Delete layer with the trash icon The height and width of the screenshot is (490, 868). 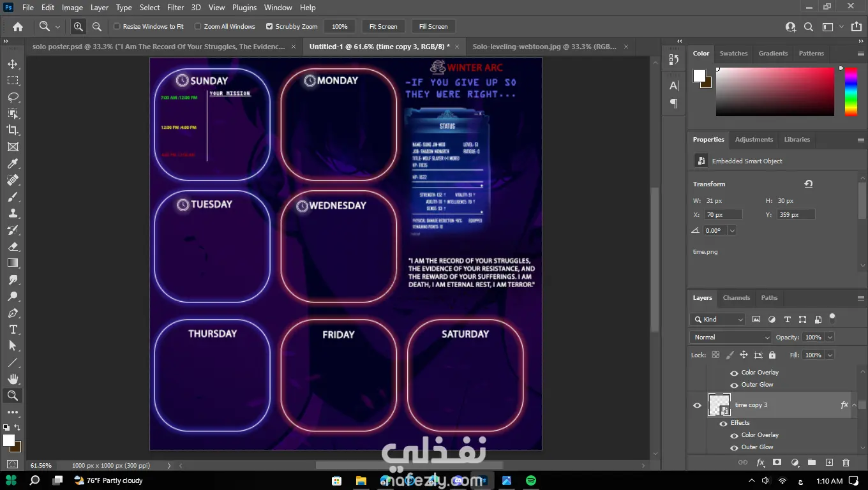coord(846,463)
